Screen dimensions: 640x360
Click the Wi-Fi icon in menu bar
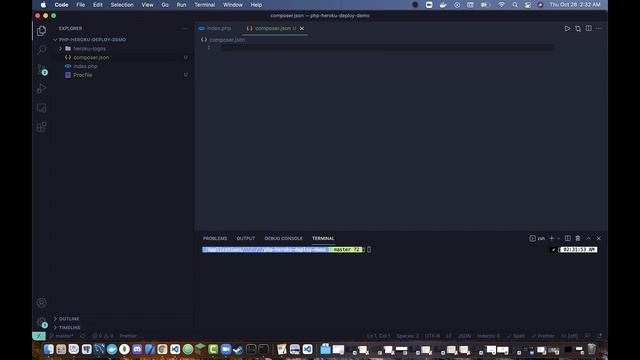[x=501, y=5]
